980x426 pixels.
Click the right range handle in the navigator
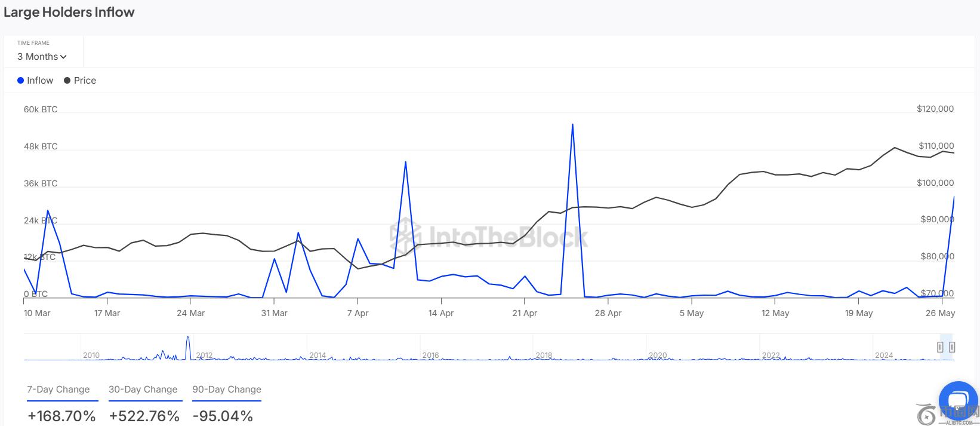[952, 347]
